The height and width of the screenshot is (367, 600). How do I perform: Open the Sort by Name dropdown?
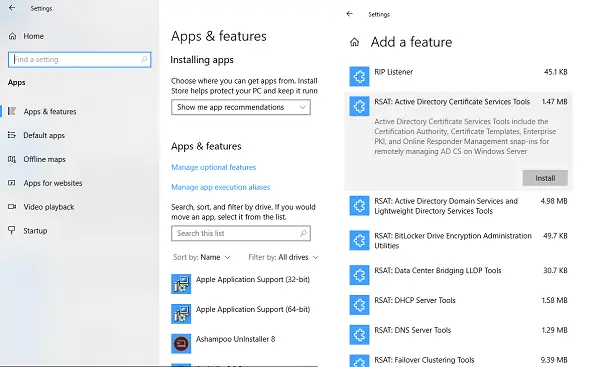[202, 257]
